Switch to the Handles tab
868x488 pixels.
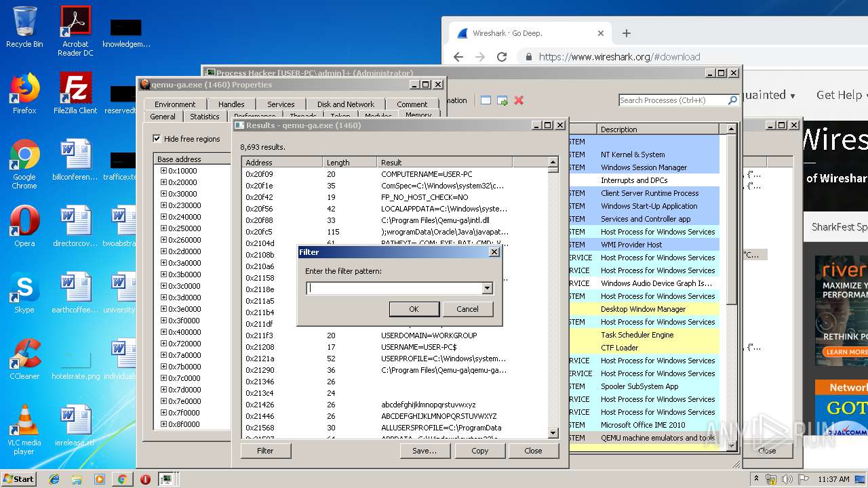point(231,104)
